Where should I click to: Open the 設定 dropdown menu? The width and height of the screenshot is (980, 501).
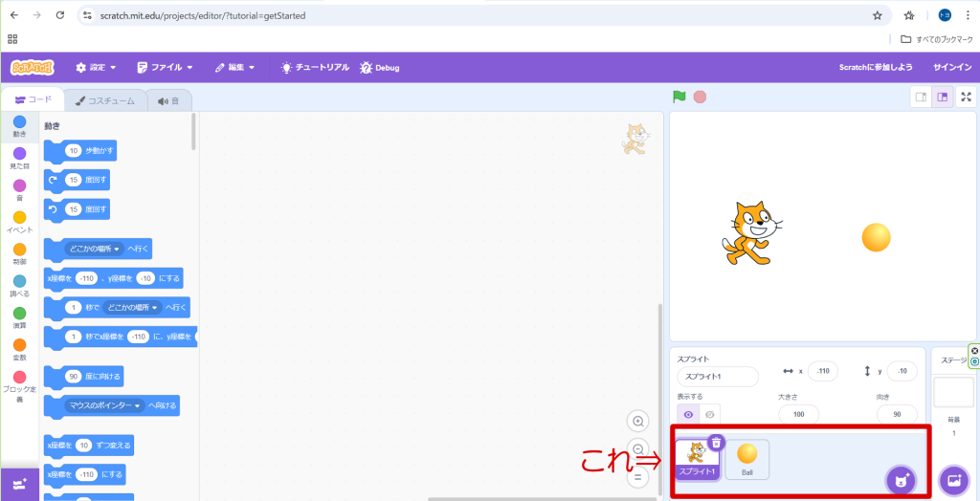point(96,68)
